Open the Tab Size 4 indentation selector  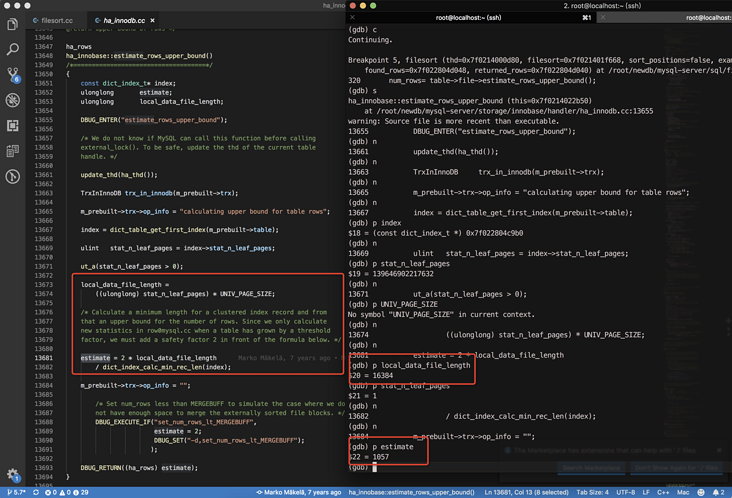click(594, 492)
